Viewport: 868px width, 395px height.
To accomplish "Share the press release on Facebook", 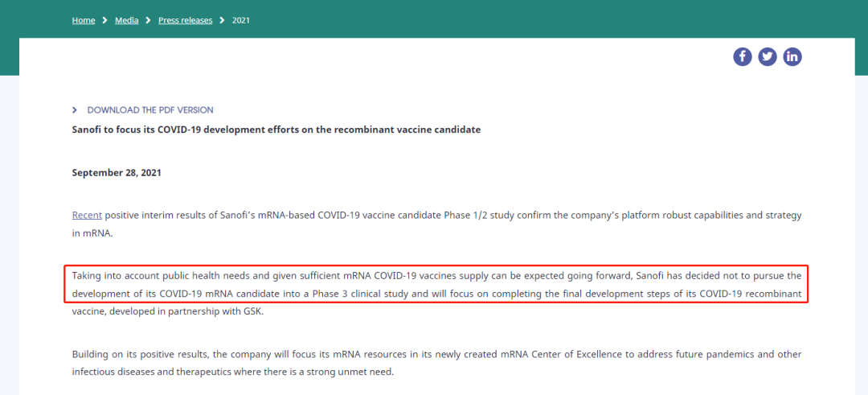I will click(743, 56).
